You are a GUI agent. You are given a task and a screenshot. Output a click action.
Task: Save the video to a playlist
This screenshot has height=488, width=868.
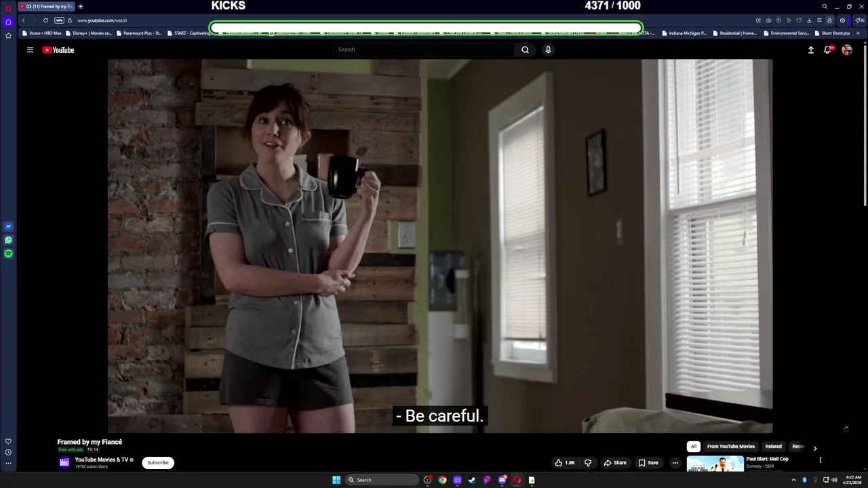(648, 463)
